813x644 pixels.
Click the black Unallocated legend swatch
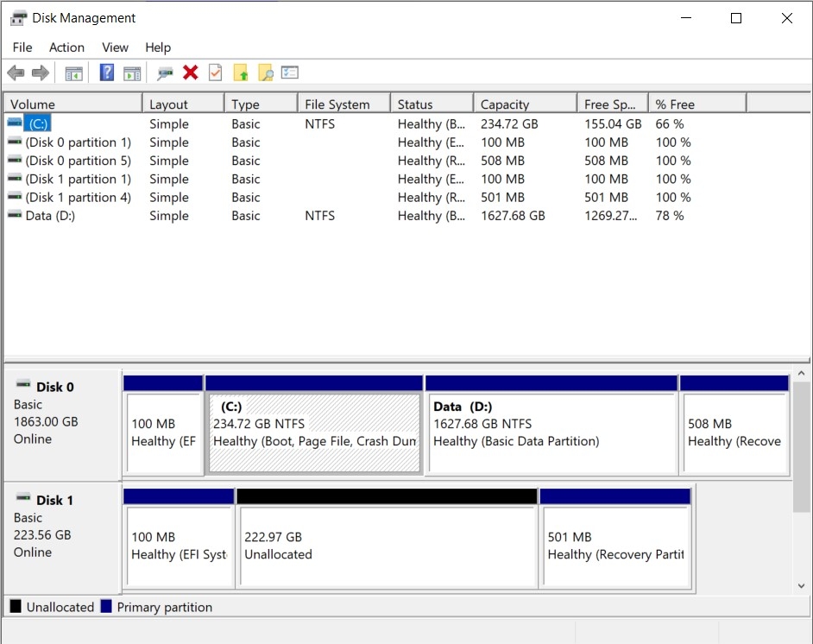point(16,606)
